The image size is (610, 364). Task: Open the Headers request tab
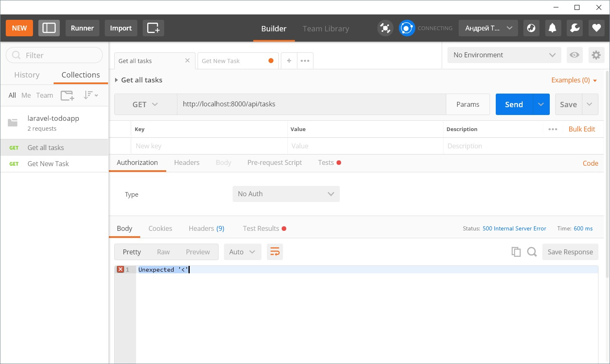(187, 162)
